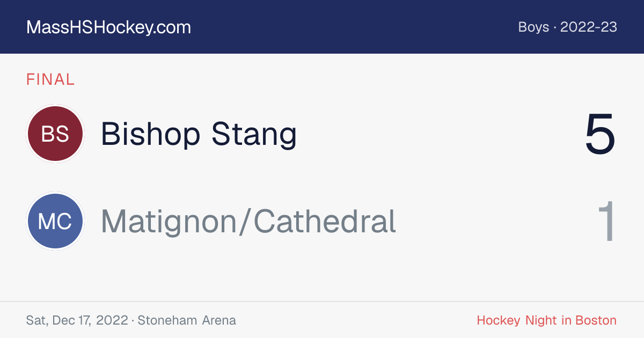Open the Hockey Night in Boston link
This screenshot has height=338, width=644.
pos(547,321)
